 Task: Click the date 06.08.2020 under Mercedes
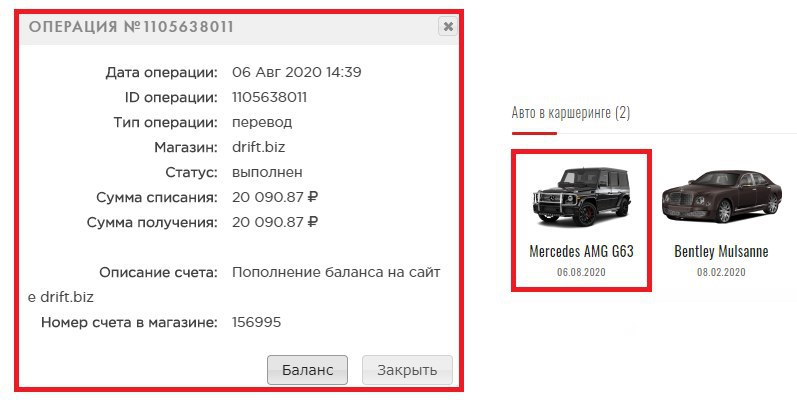point(581,272)
